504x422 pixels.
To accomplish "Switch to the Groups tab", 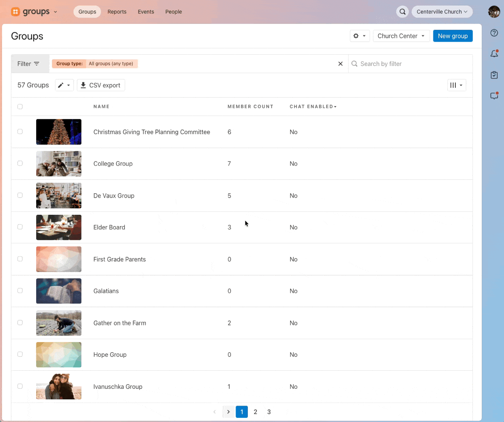I will pyautogui.click(x=87, y=12).
